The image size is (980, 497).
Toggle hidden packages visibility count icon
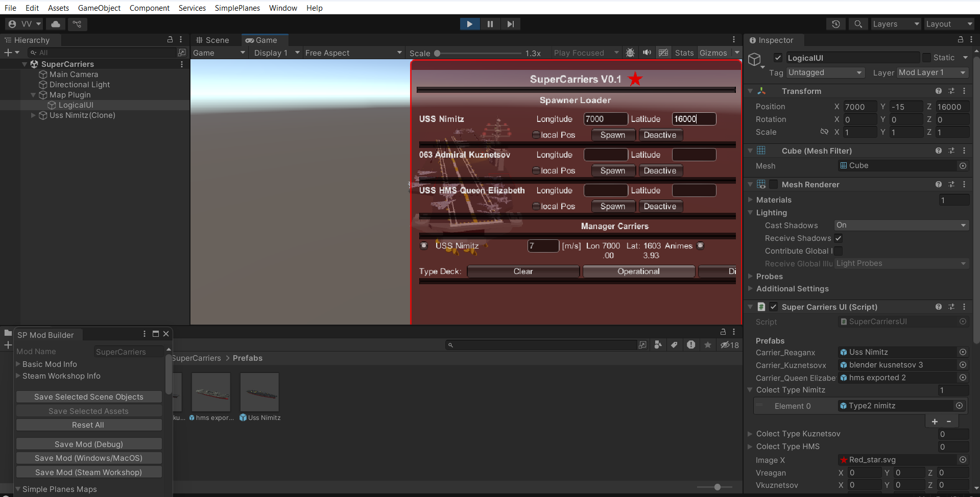(x=730, y=345)
